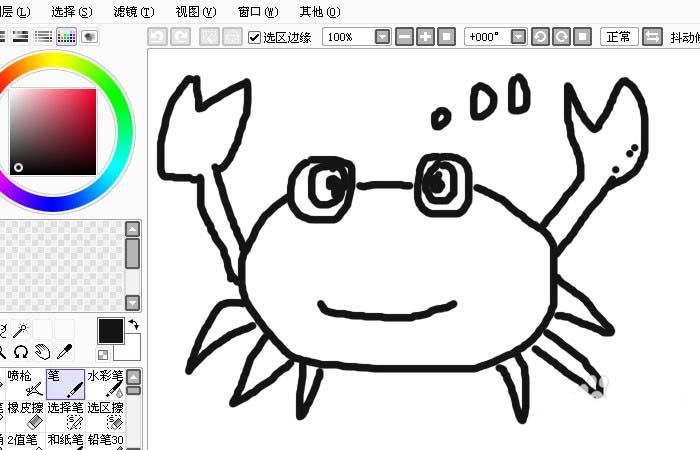Image resolution: width=700 pixels, height=450 pixels.
Task: Click brush list scroll up arrow
Action: [134, 377]
